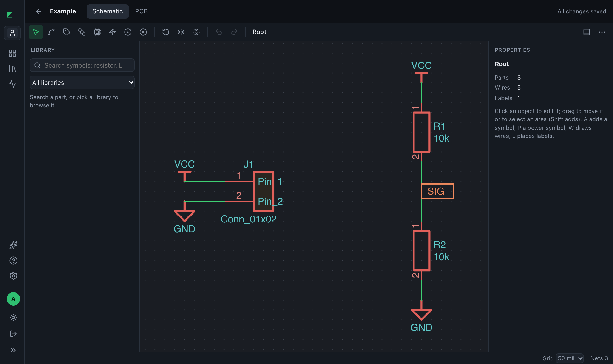Select connector J1 symbol body
613x364 pixels.
[264, 191]
